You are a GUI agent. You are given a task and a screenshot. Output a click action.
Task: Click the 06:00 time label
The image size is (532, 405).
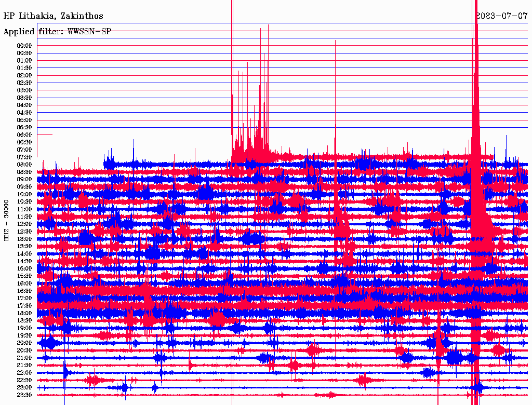(x=24, y=135)
